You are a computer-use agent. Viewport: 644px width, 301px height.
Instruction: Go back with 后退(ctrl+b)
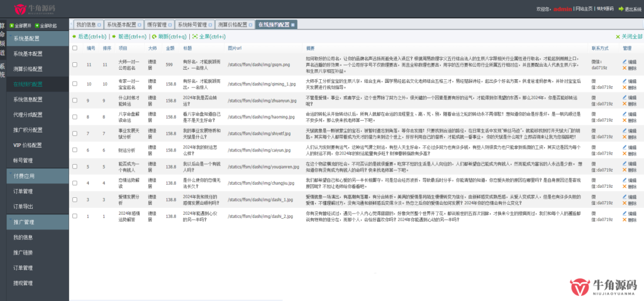89,36
